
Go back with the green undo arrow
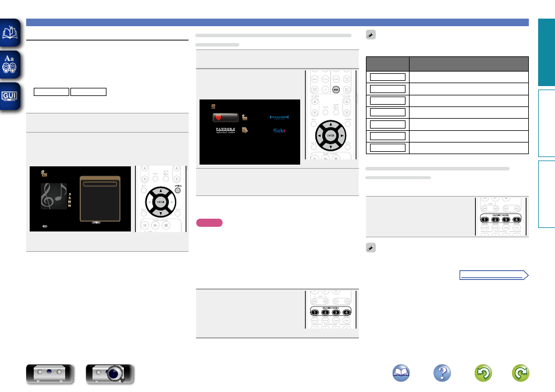point(482,373)
